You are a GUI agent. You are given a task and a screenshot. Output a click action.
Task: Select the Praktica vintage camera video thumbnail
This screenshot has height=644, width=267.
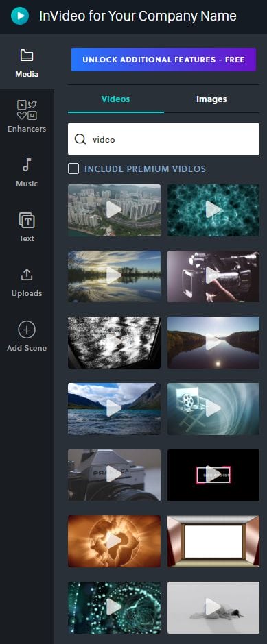click(114, 475)
